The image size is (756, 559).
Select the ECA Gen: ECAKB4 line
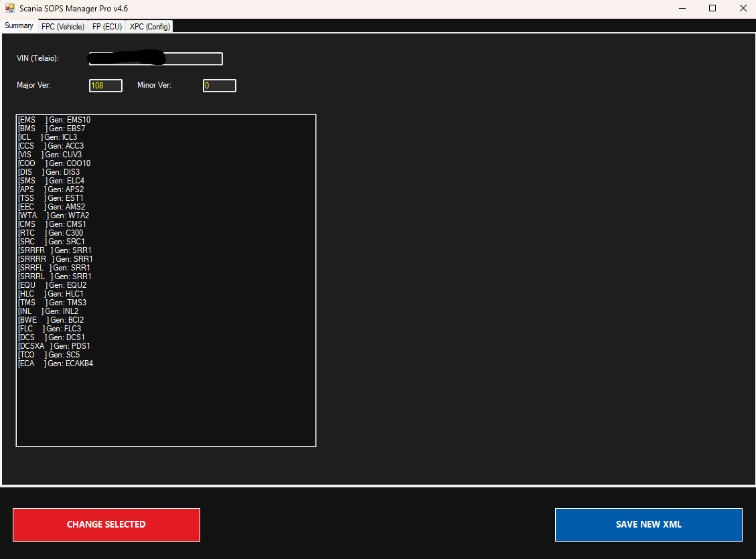(56, 364)
